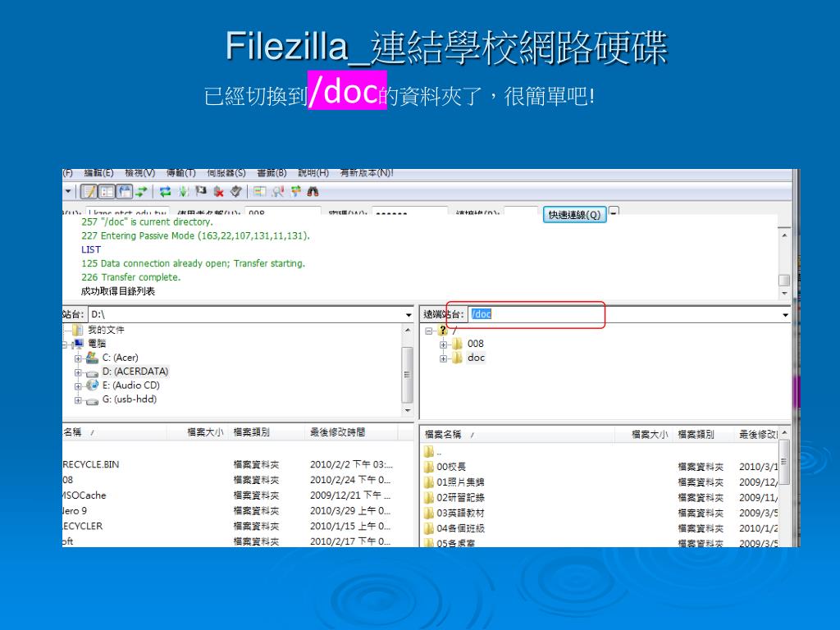Click the disconnect from server red X icon
The height and width of the screenshot is (630, 840).
click(218, 192)
